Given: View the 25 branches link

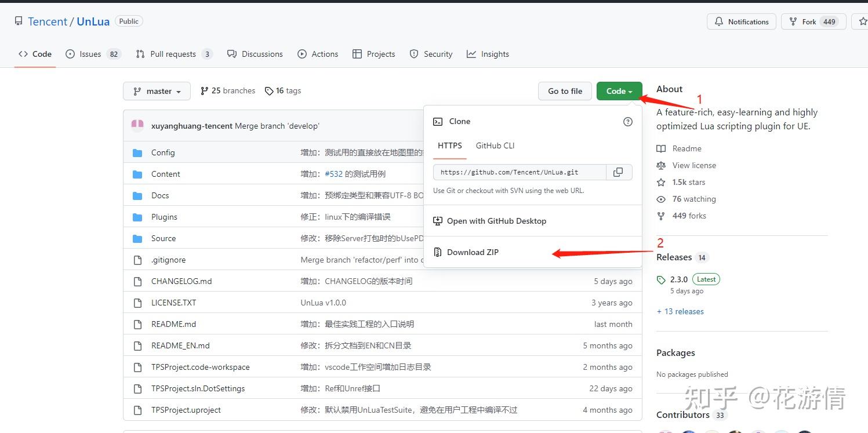Looking at the screenshot, I should (x=228, y=91).
